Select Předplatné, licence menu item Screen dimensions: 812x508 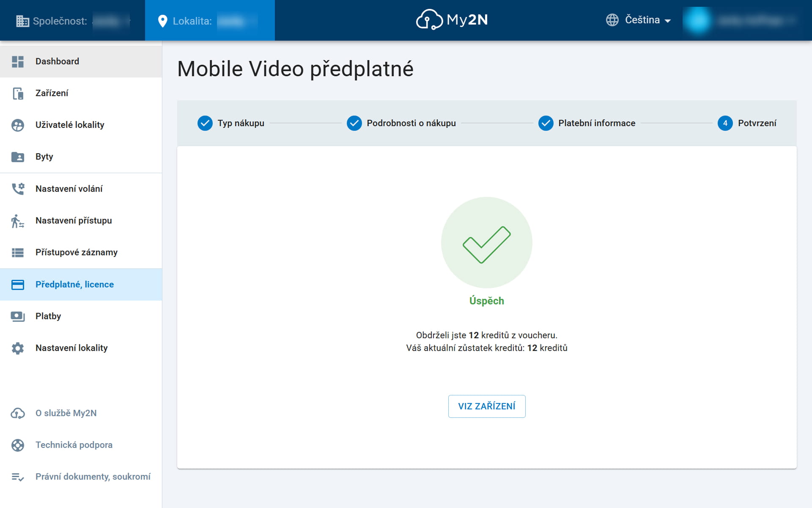[x=81, y=284]
